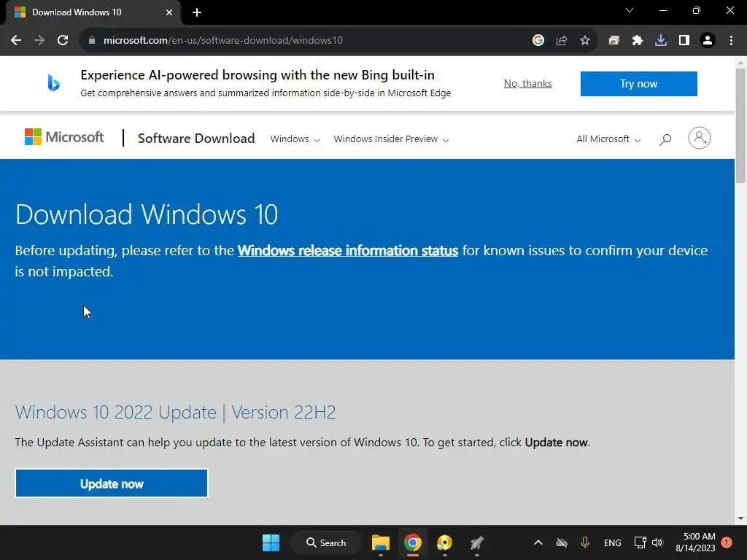The height and width of the screenshot is (560, 747).
Task: Open the extension icon beside bookmark star
Action: (x=614, y=41)
